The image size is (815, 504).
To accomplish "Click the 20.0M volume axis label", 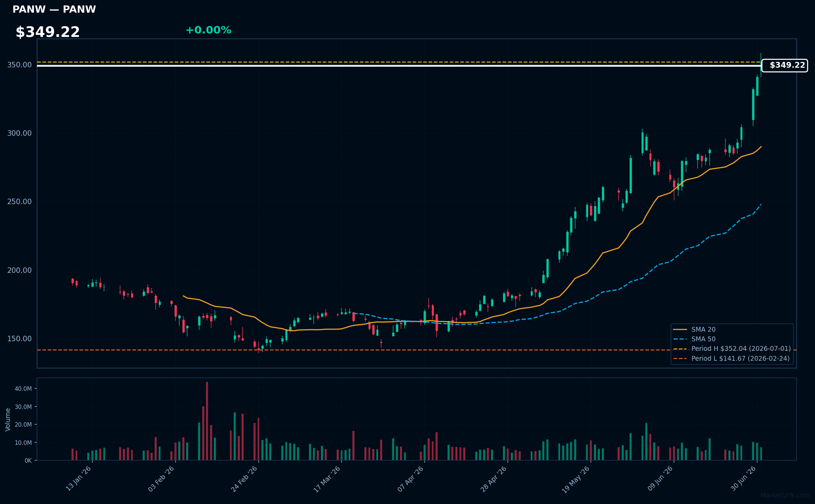I will (x=23, y=425).
